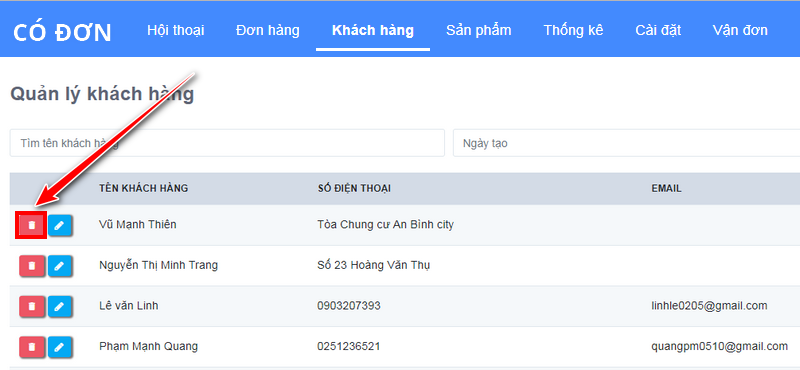Open the Thống kê tab
The image size is (800, 370).
573,30
